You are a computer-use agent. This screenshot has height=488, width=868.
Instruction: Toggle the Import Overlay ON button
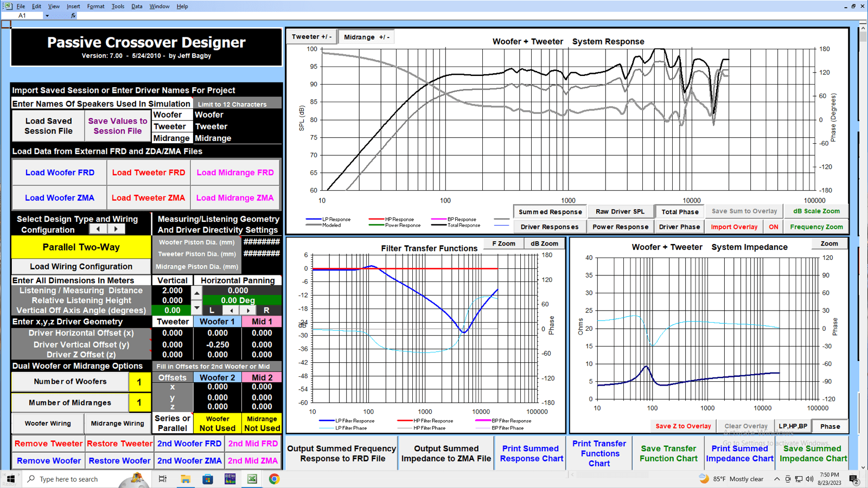point(773,227)
